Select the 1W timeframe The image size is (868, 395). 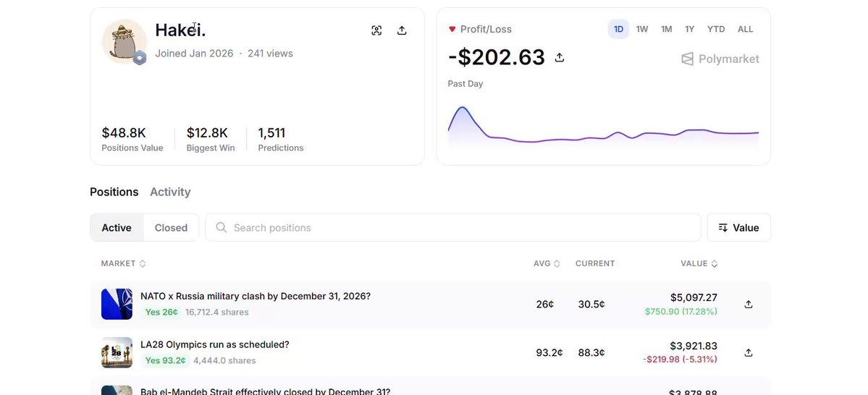(642, 30)
